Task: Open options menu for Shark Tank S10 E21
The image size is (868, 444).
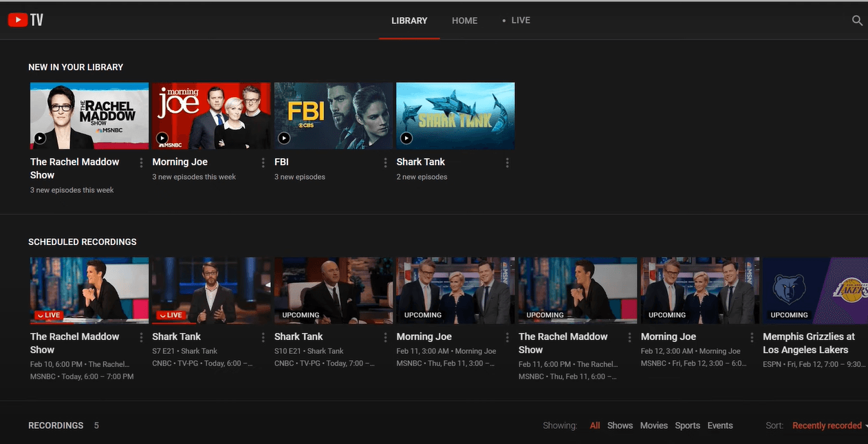Action: (x=385, y=337)
